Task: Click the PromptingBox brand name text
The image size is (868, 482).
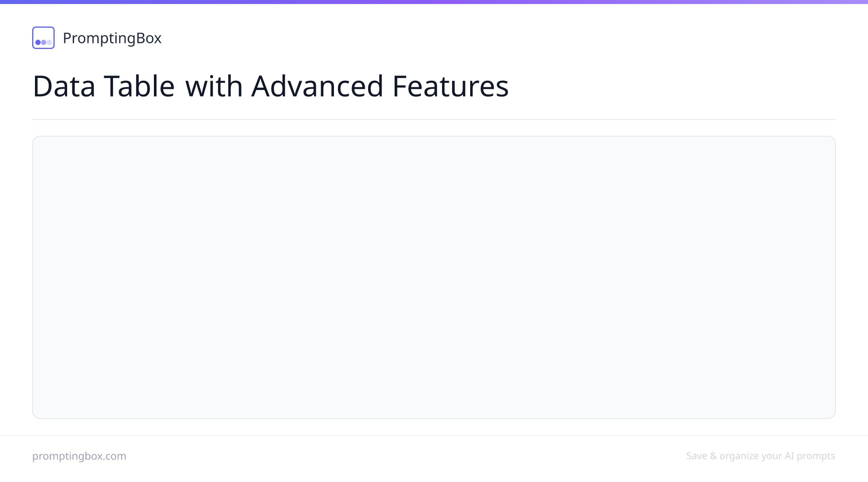Action: pos(112,38)
